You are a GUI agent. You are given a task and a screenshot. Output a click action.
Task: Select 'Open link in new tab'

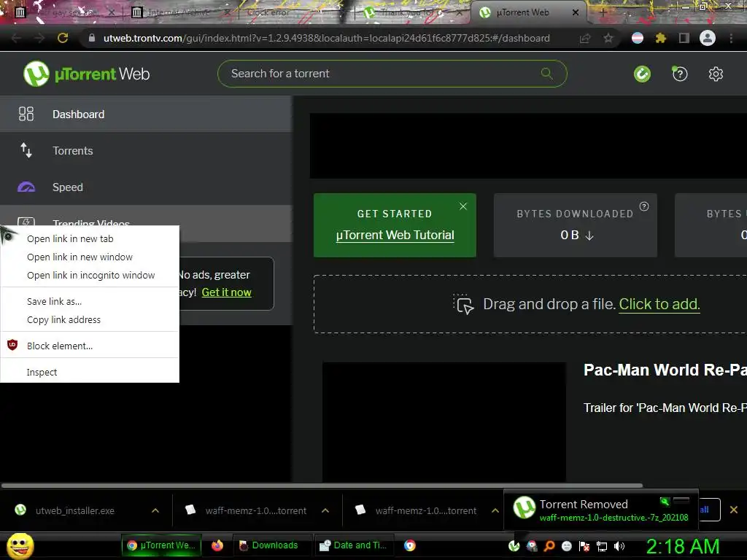pyautogui.click(x=90, y=238)
